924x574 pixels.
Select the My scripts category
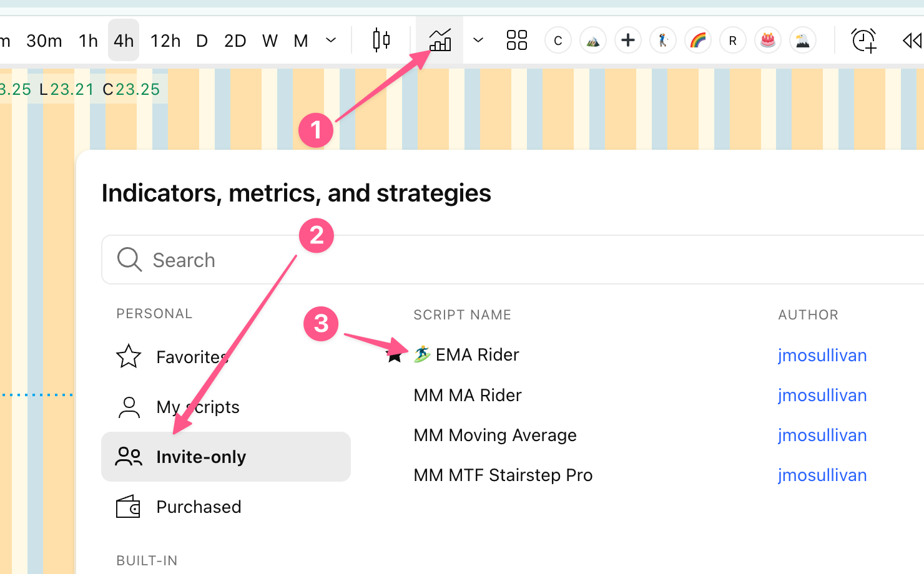click(x=197, y=407)
